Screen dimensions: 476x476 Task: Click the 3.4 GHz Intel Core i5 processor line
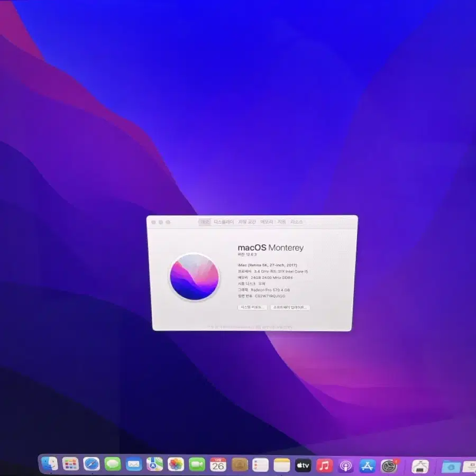click(273, 271)
